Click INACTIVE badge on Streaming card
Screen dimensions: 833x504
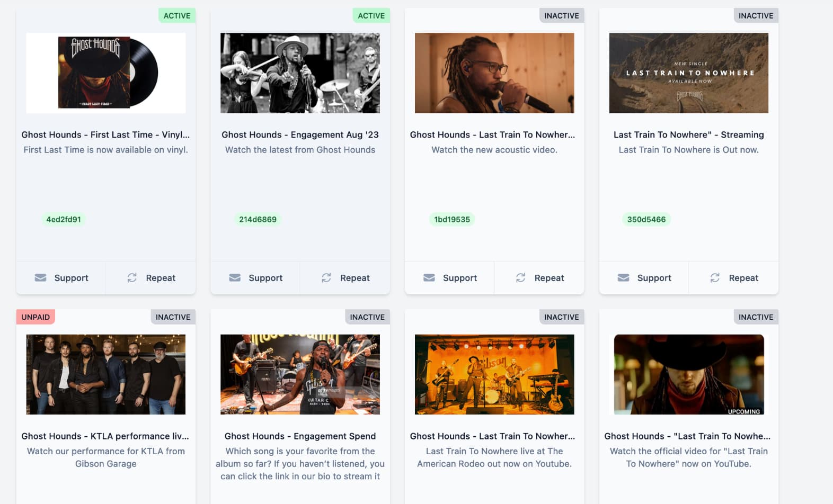click(756, 16)
